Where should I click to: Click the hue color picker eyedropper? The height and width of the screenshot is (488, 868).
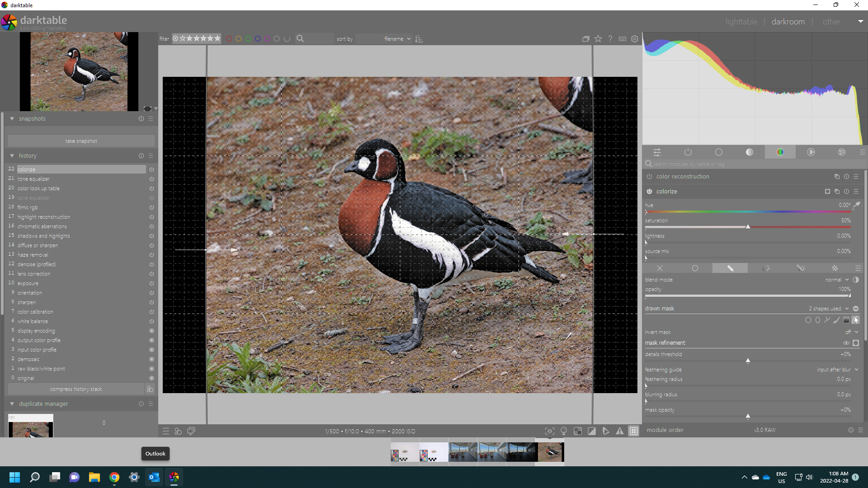857,205
